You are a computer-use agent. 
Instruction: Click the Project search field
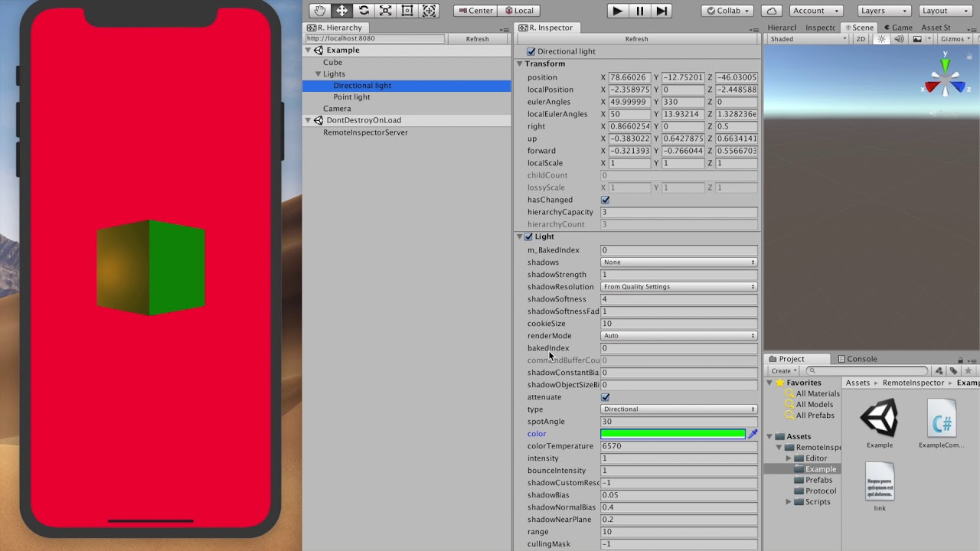pyautogui.click(x=868, y=371)
